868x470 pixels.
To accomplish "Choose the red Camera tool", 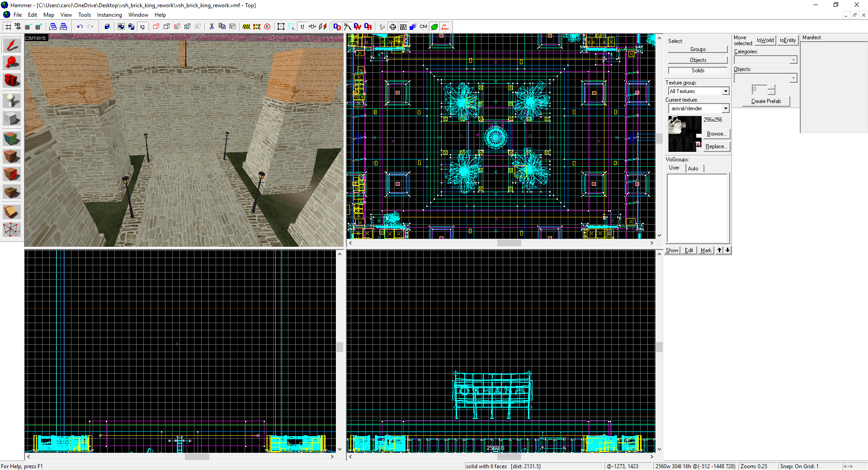I will pos(12,80).
